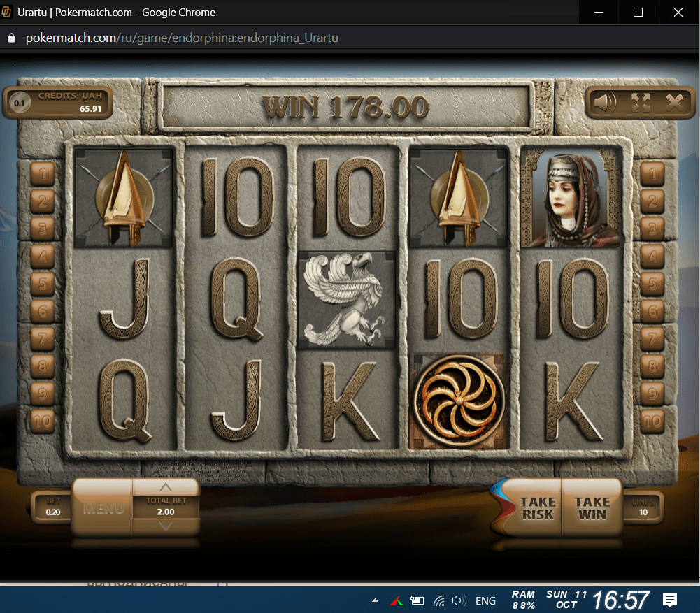Click the BET 0.20 button
Screen dimensions: 700x613
[52, 507]
